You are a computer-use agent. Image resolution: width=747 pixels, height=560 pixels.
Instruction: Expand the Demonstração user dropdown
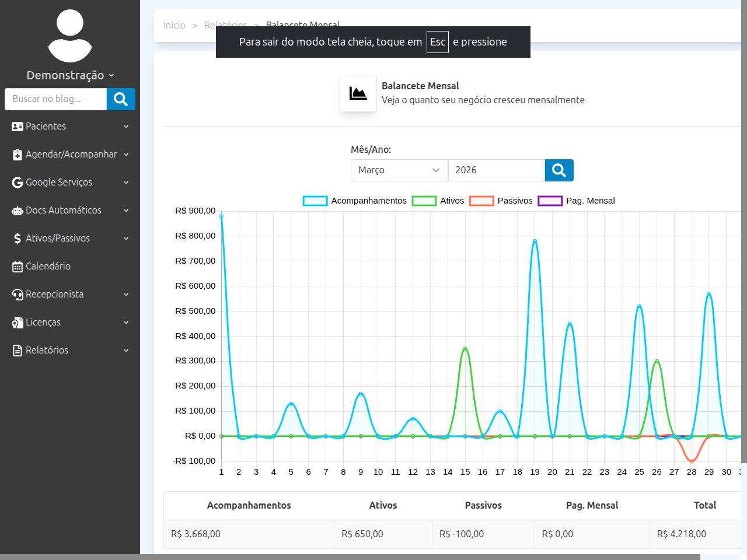coord(70,75)
